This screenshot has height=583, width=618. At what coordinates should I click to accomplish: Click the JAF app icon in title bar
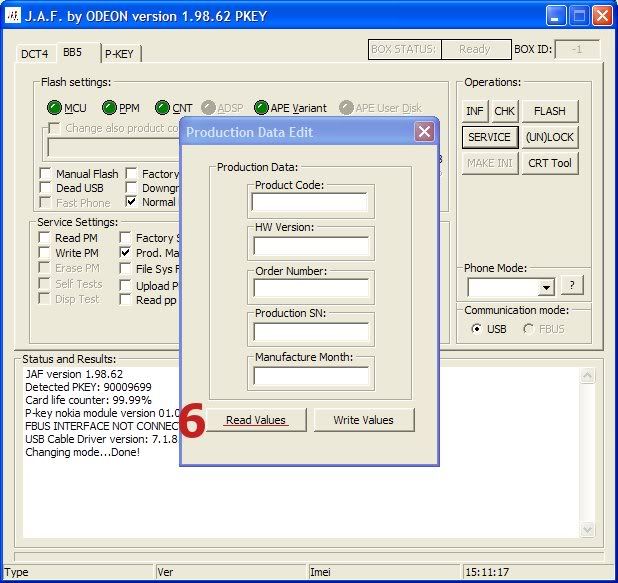point(13,16)
